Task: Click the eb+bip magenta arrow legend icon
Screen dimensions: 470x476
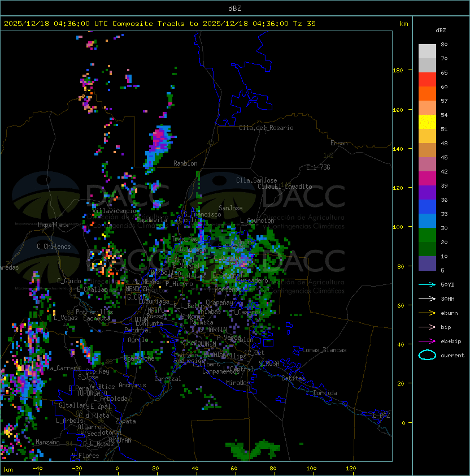Action: coord(427,341)
